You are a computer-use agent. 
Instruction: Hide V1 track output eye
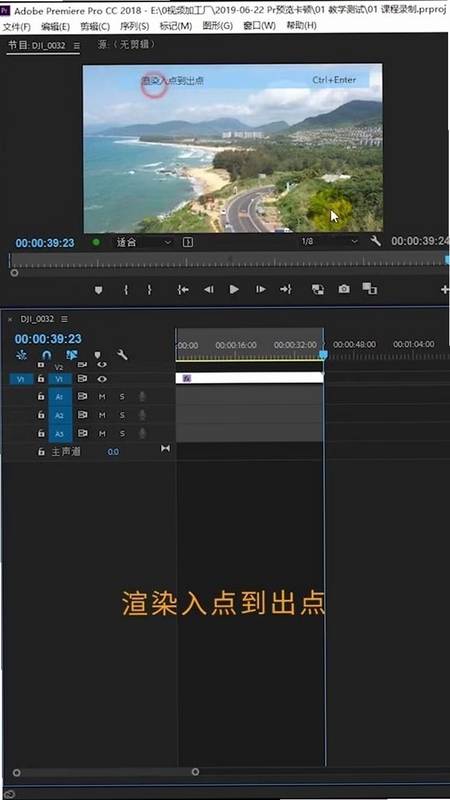(103, 379)
